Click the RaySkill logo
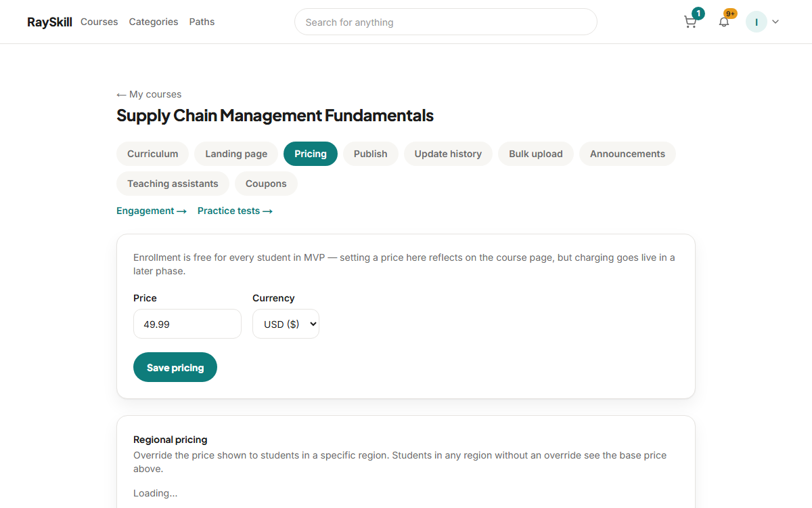812x508 pixels. coord(49,22)
